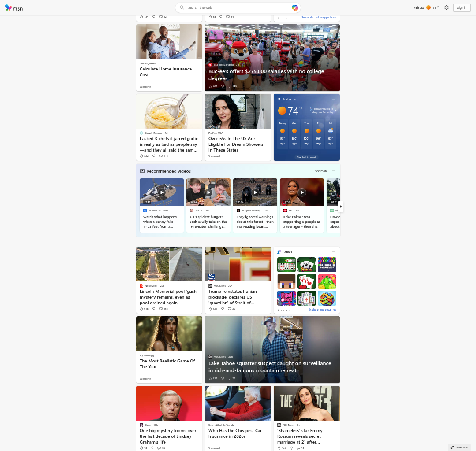Screen dimensions: 476x451
Task: Expand the Fairfax location dropdown in weather card
Action: (294, 99)
